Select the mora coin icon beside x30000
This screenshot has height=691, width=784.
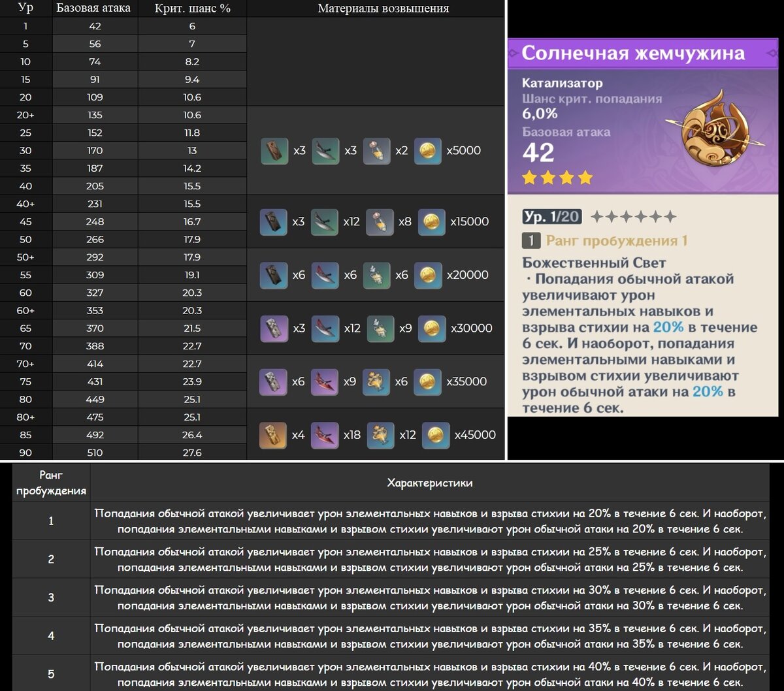point(432,329)
